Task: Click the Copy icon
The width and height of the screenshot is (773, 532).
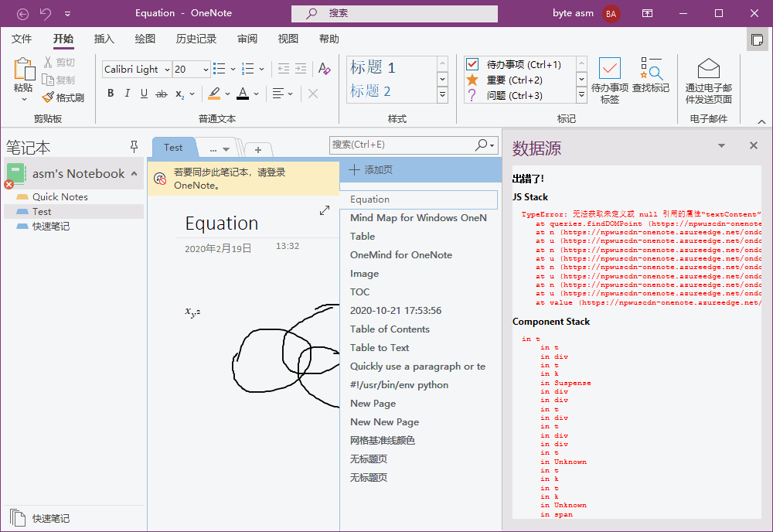Action: 48,80
